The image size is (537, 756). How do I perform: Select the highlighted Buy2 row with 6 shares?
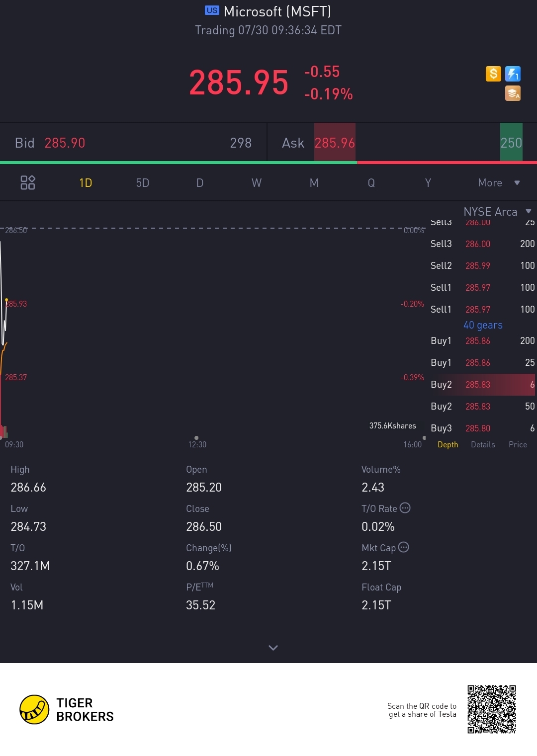pos(482,384)
